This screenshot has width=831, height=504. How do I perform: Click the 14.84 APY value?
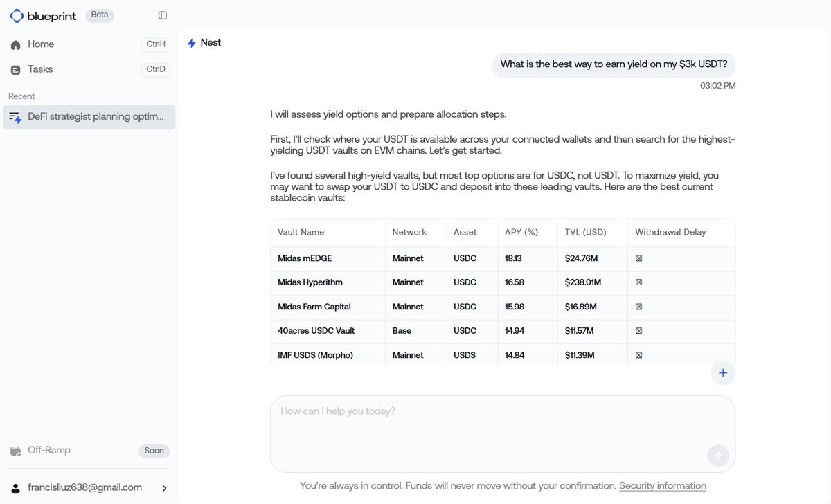pos(515,355)
